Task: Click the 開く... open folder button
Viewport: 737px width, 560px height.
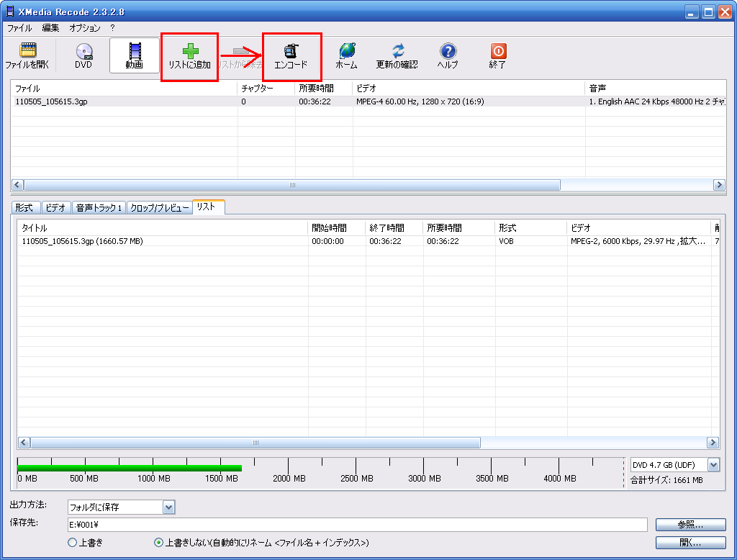Action: pyautogui.click(x=690, y=543)
